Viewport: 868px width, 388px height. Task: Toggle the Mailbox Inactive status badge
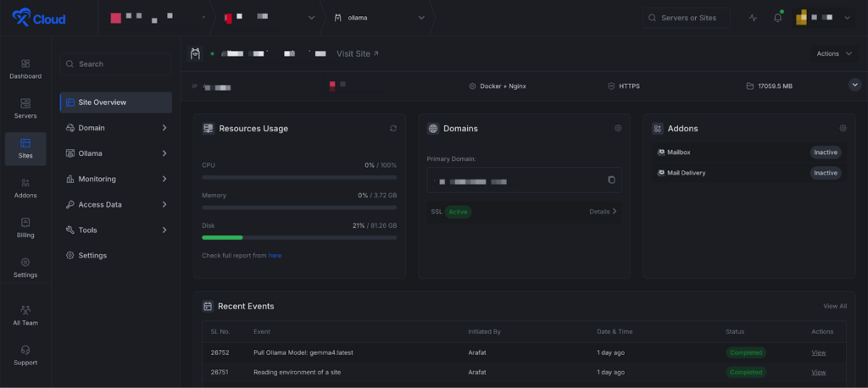(x=825, y=152)
